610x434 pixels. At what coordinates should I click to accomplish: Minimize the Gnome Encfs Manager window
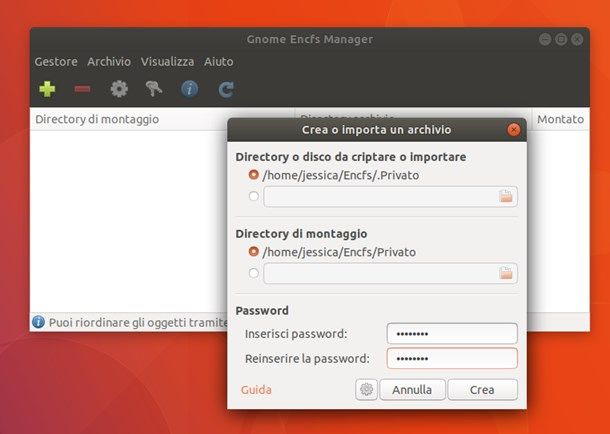(545, 39)
